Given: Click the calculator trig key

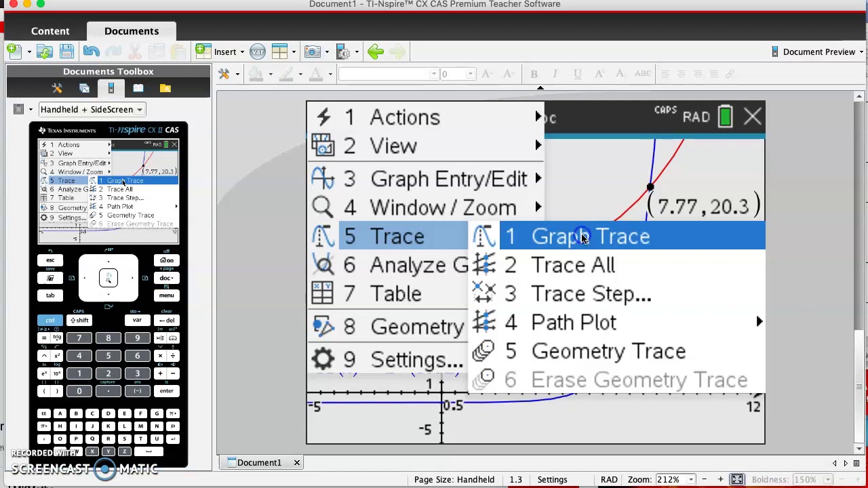Looking at the screenshot, I should point(57,338).
